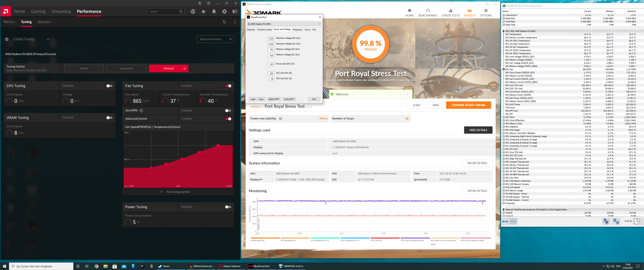Screen dimensions: 644x270
Task: Show details for Monitoring in 3DMark
Action: 477,191
